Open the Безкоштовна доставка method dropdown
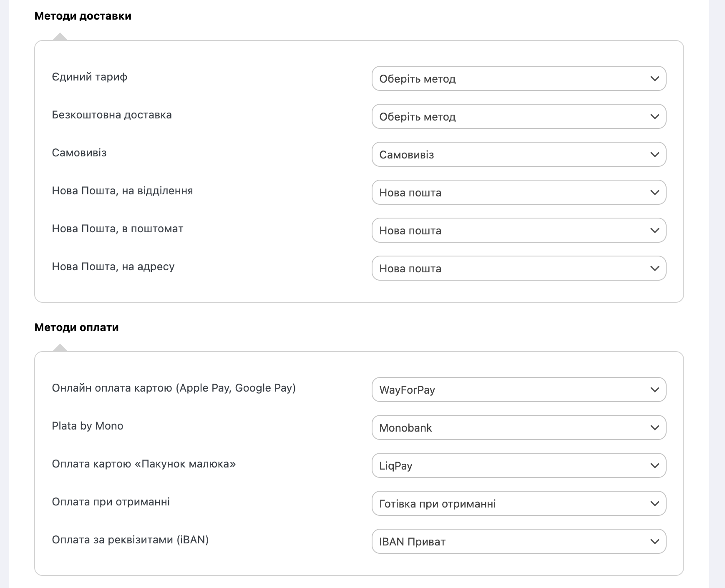This screenshot has height=588, width=725. click(519, 116)
